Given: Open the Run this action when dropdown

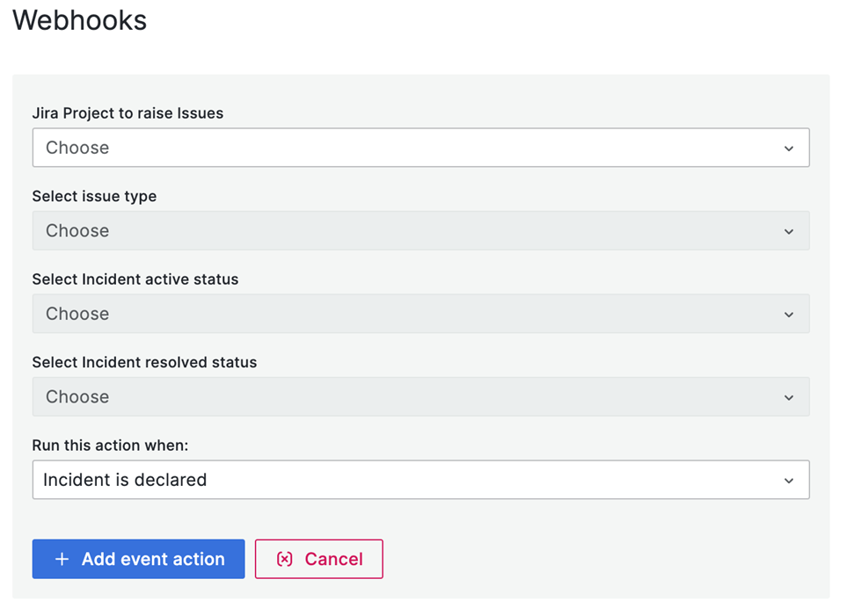Looking at the screenshot, I should click(420, 480).
